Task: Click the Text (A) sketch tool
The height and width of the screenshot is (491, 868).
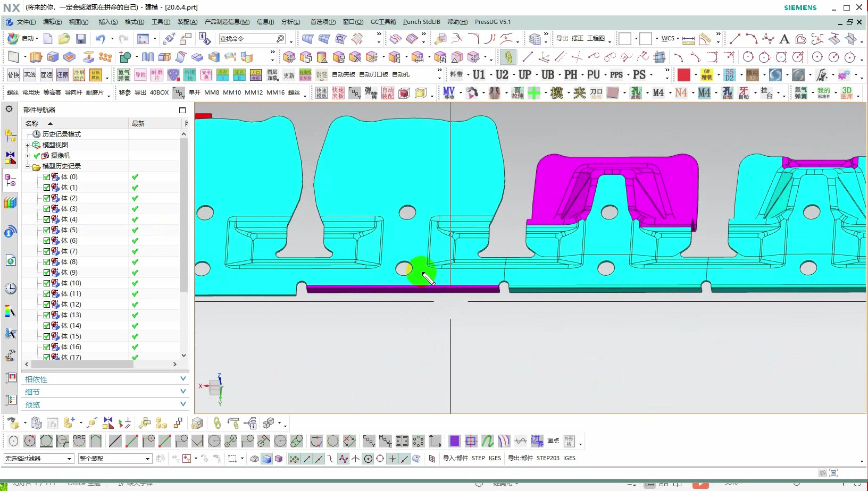Action: click(784, 39)
